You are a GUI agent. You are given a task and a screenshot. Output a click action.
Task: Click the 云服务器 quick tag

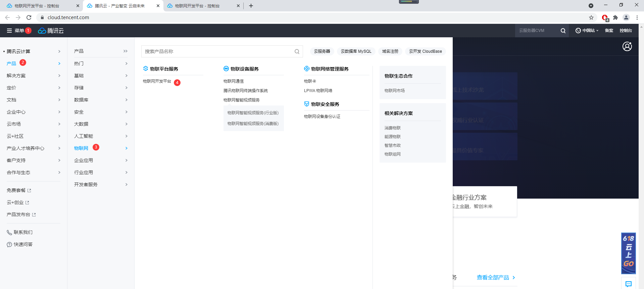[322, 51]
